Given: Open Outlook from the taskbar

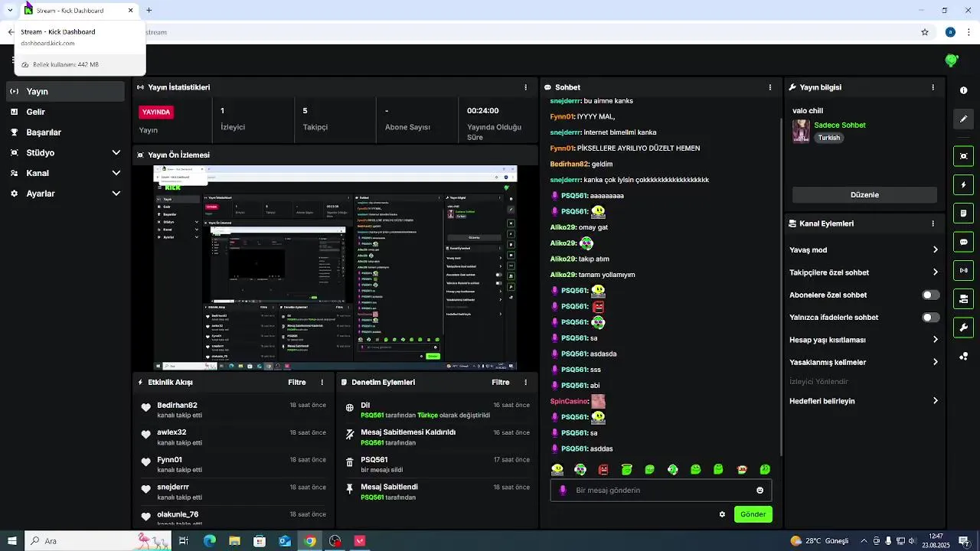Looking at the screenshot, I should point(285,541).
